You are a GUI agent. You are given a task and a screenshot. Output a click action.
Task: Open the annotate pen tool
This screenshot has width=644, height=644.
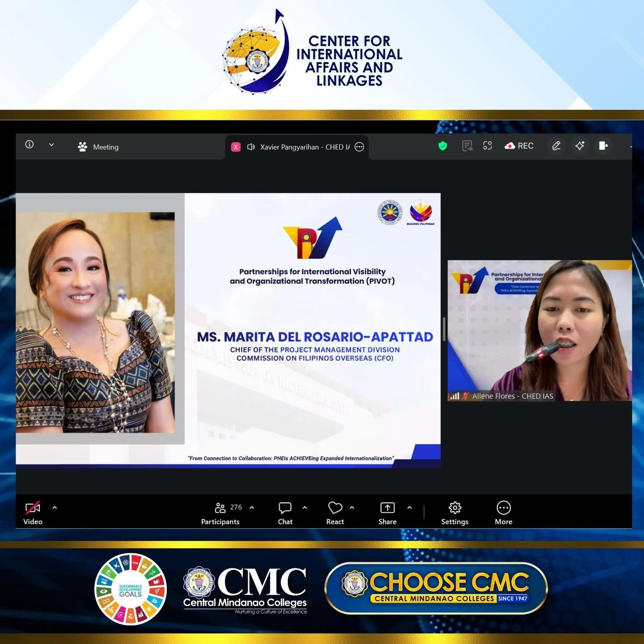pyautogui.click(x=556, y=146)
